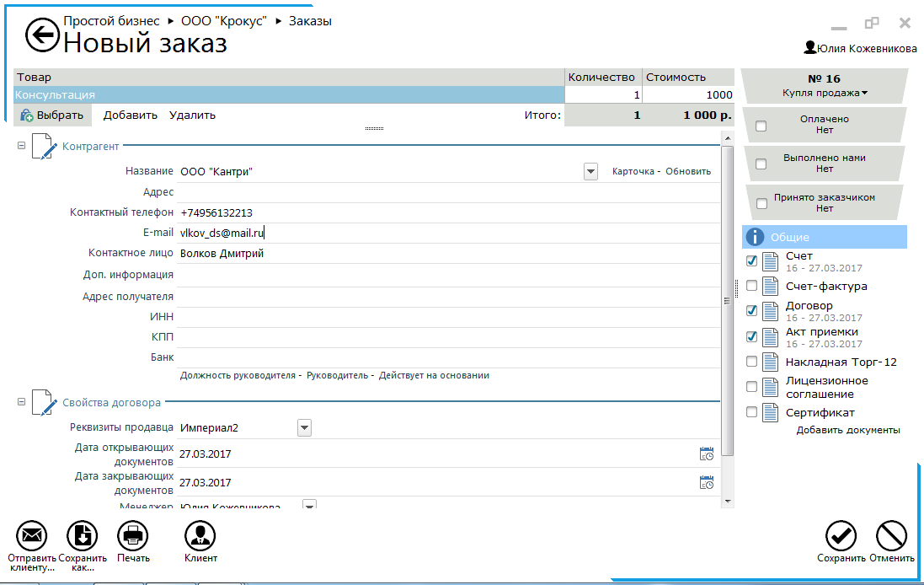924x585 pixels.
Task: Click the Печать printer icon
Action: click(x=133, y=535)
